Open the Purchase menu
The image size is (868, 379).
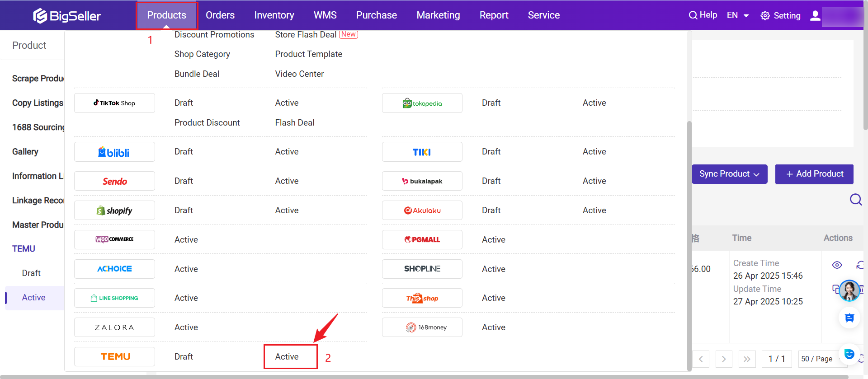click(x=377, y=15)
